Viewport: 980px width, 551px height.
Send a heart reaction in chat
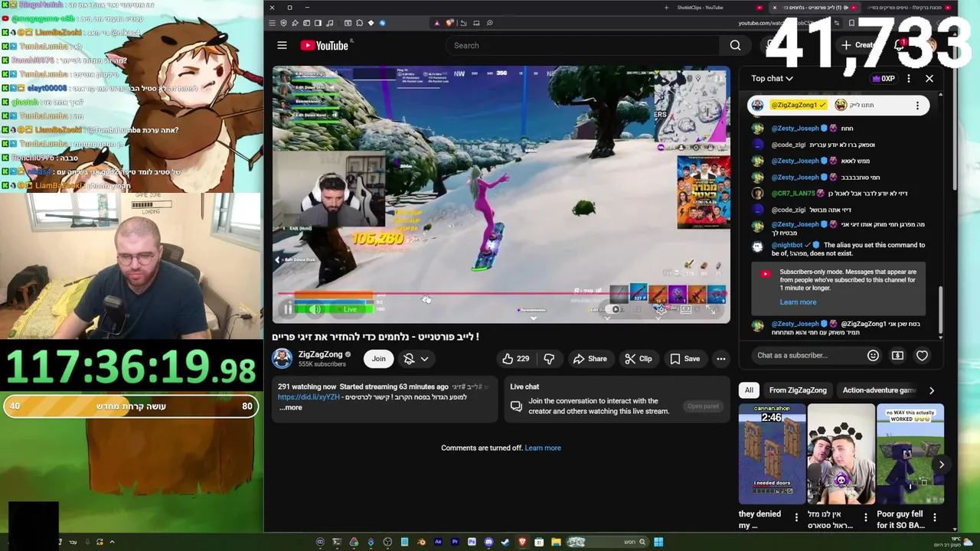point(922,355)
